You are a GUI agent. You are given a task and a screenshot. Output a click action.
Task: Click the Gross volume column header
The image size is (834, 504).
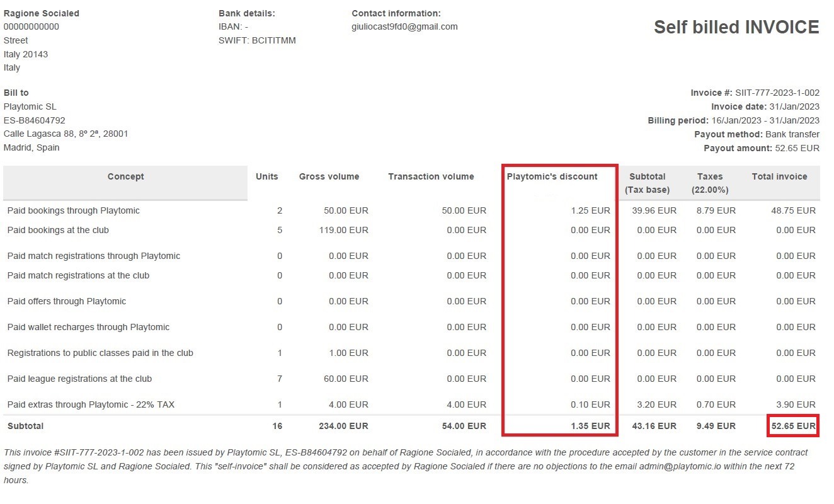coord(329,176)
